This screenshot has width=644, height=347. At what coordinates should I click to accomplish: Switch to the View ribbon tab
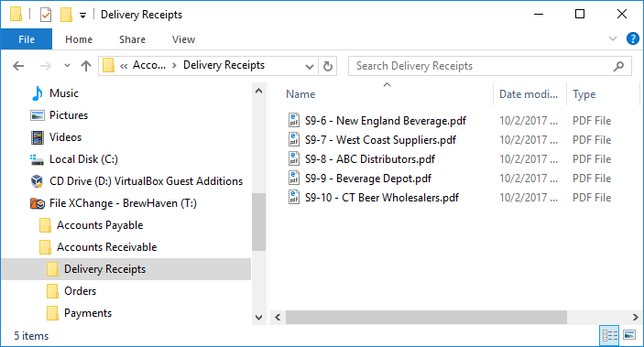point(183,39)
